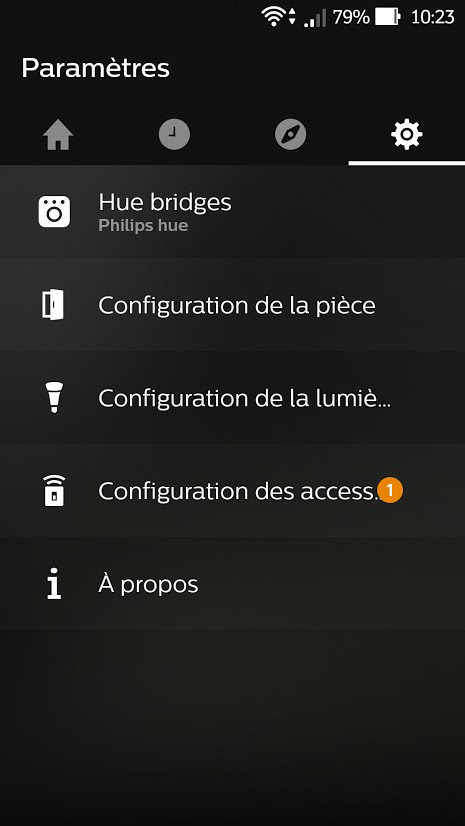Tap the Paramètres title
465x826 pixels.
(95, 68)
